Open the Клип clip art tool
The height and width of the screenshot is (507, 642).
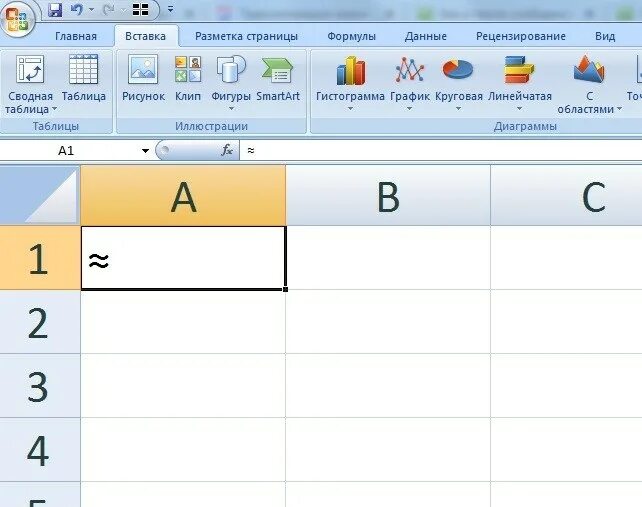coord(188,78)
